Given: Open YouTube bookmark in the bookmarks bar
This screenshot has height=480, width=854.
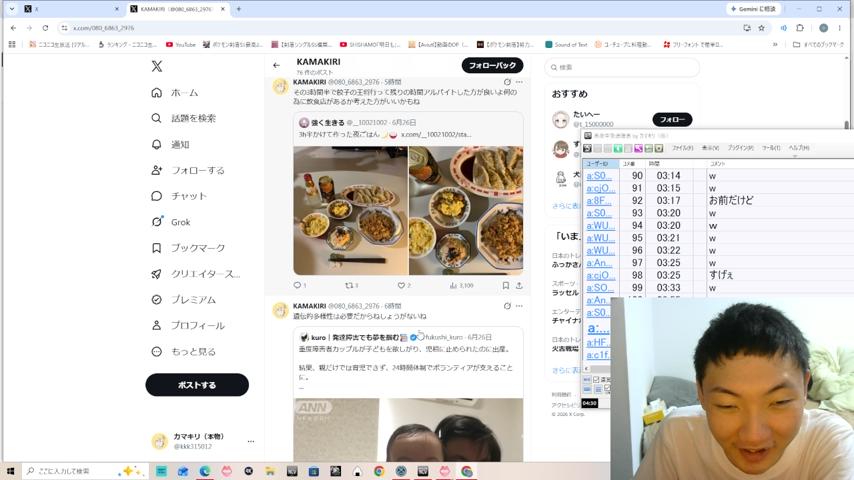Looking at the screenshot, I should pyautogui.click(x=181, y=45).
